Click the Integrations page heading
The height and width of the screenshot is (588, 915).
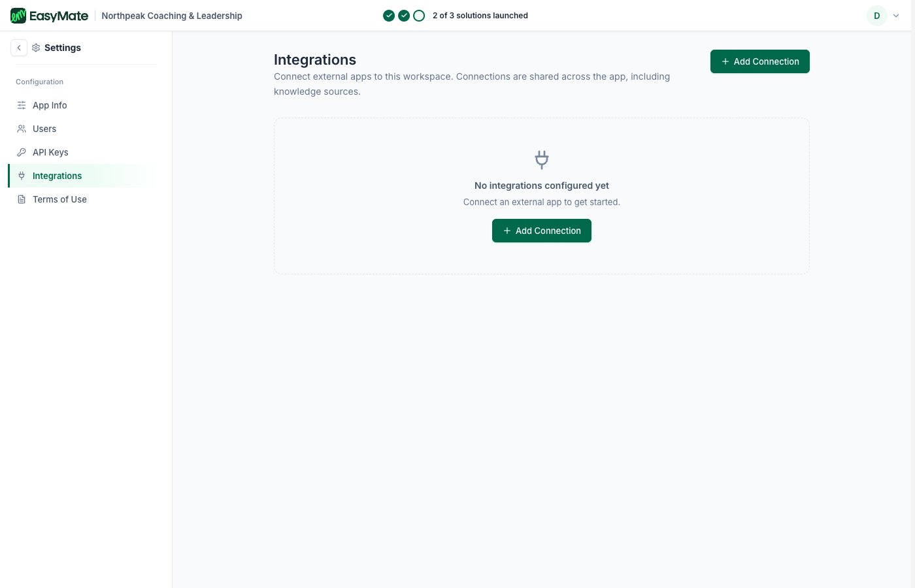315,59
